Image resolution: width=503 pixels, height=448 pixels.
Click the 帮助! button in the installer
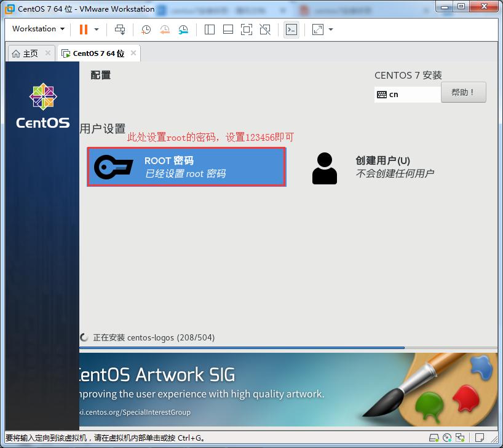[463, 92]
